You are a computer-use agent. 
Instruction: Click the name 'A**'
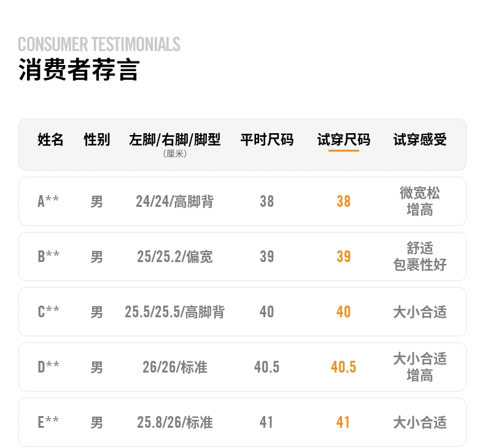(48, 201)
